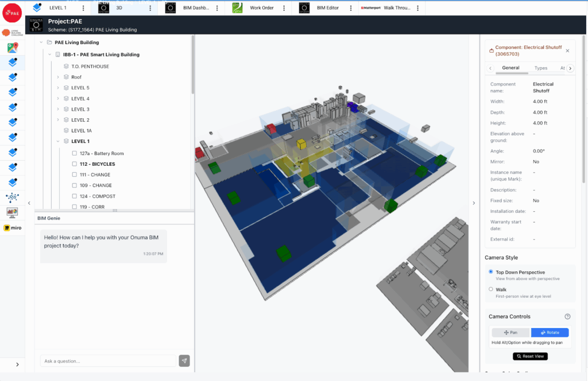Click the Ask a question input field

pos(108,361)
